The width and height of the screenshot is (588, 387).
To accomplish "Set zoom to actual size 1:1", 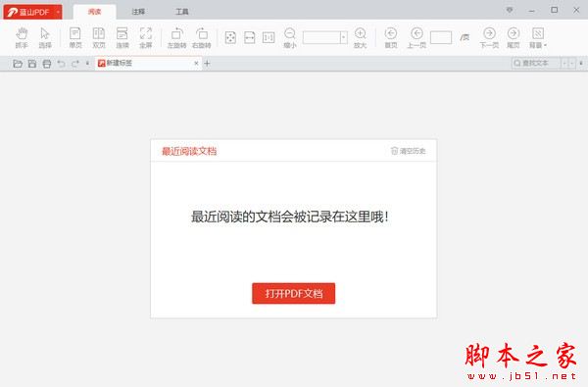I will pos(269,37).
